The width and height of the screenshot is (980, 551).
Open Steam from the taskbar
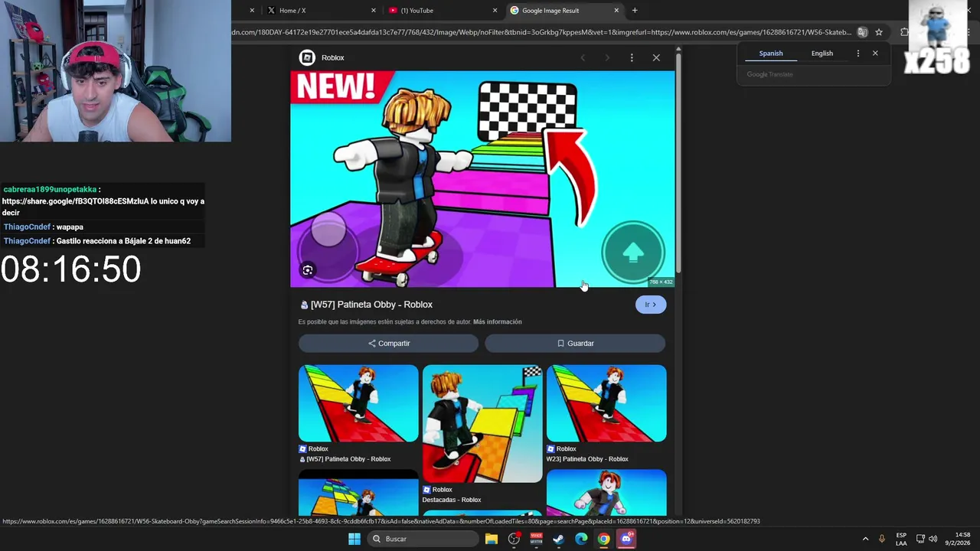[559, 539]
